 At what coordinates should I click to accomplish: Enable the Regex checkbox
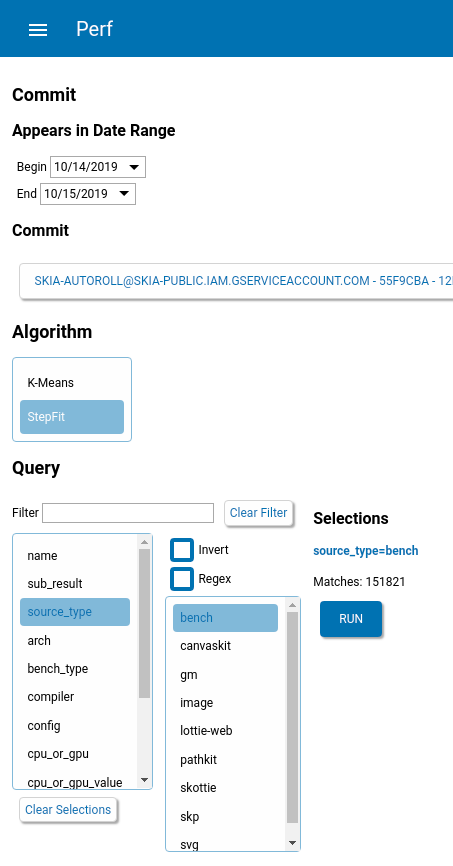182,579
